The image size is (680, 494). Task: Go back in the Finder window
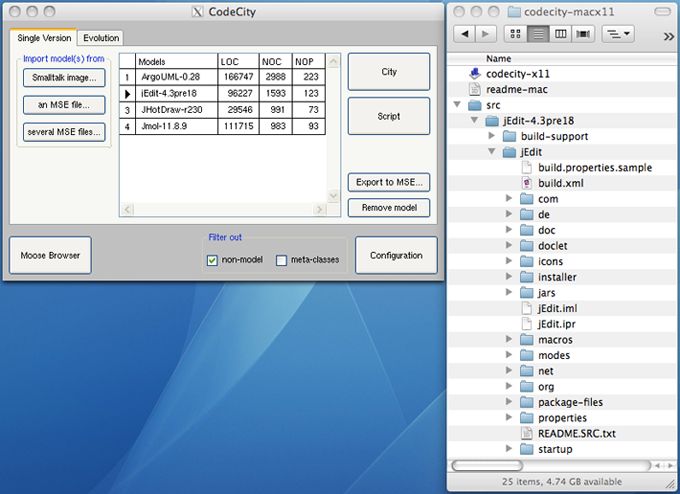pos(464,34)
